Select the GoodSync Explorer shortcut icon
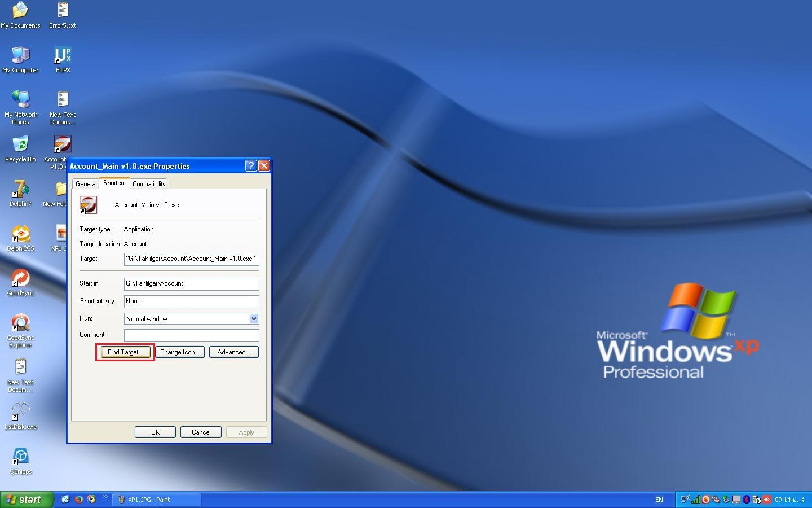812x508 pixels. (x=20, y=322)
